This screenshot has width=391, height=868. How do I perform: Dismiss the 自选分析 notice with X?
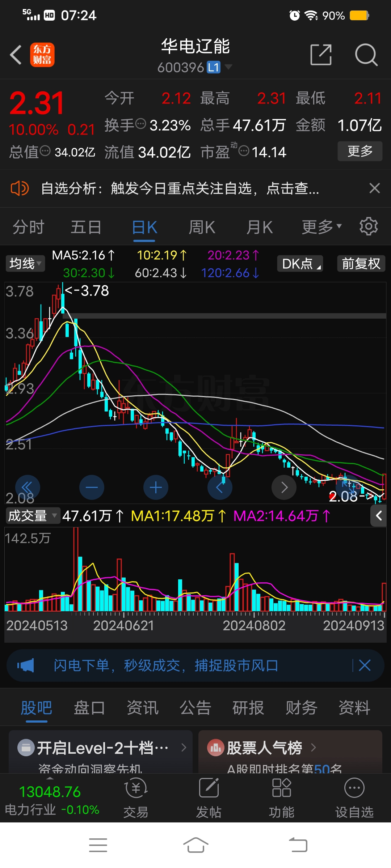pos(375,188)
